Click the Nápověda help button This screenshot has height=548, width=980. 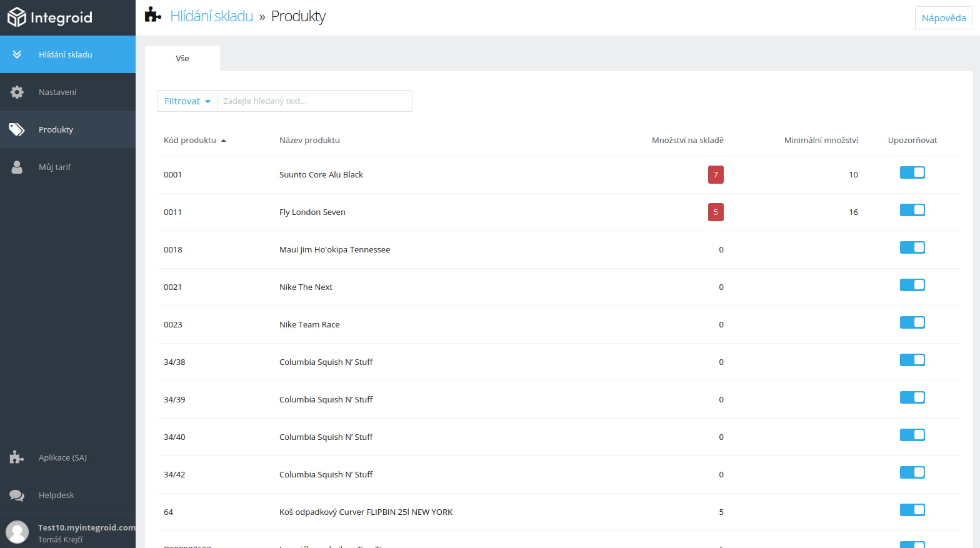[944, 17]
